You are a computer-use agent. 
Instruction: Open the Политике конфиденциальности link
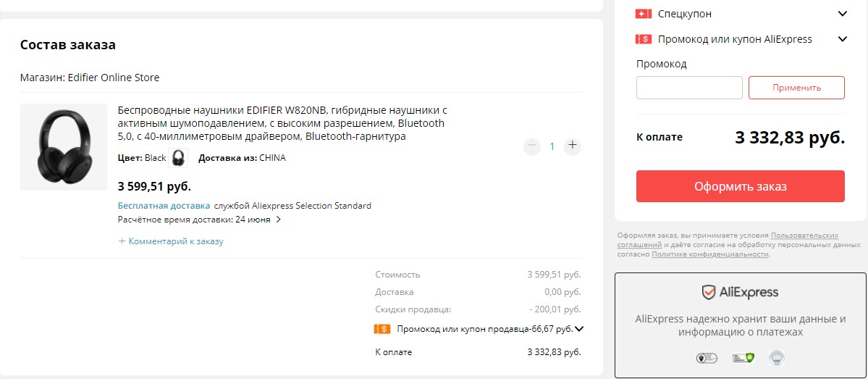tap(710, 254)
